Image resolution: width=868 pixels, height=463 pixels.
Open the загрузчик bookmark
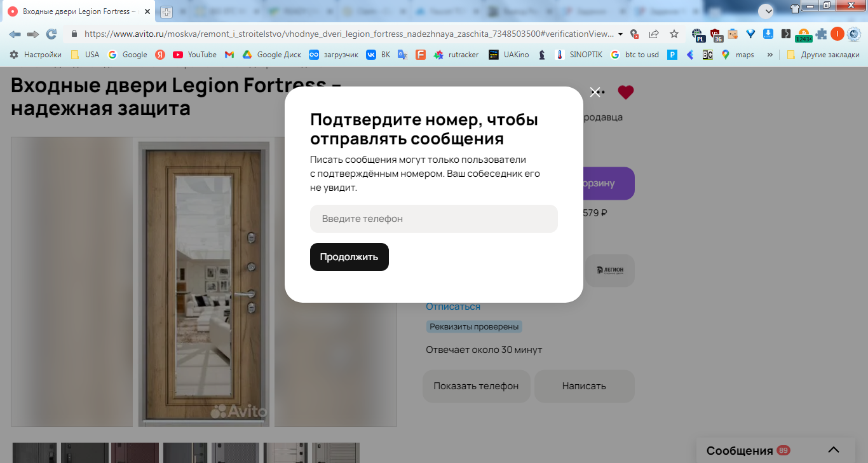pos(334,55)
